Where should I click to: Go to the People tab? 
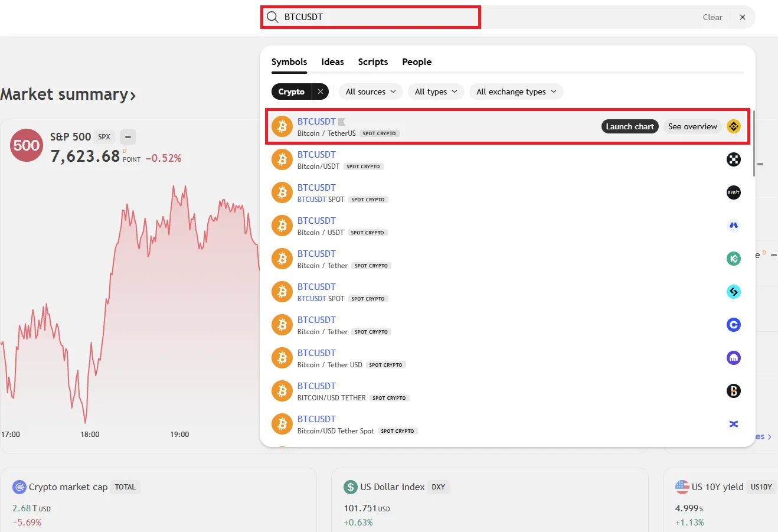417,62
